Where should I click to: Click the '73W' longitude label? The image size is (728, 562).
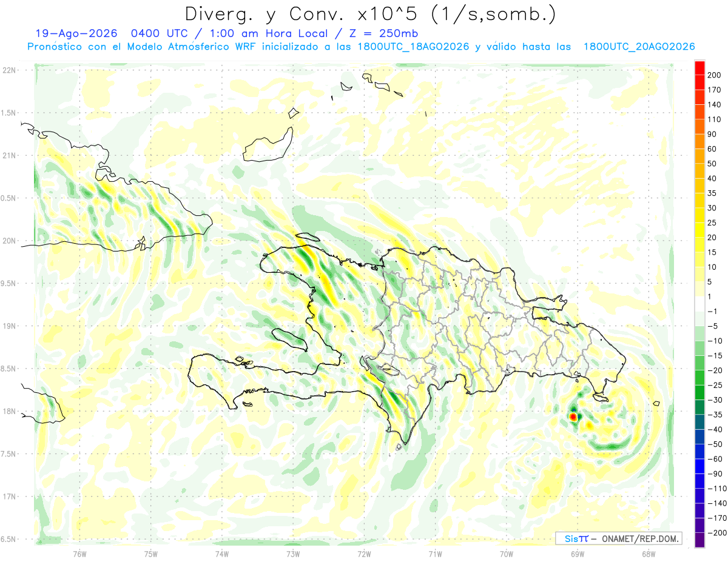293,554
